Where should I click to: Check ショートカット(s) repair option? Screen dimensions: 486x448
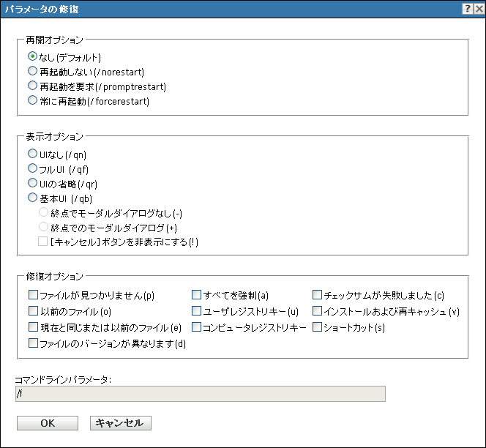[x=318, y=327]
